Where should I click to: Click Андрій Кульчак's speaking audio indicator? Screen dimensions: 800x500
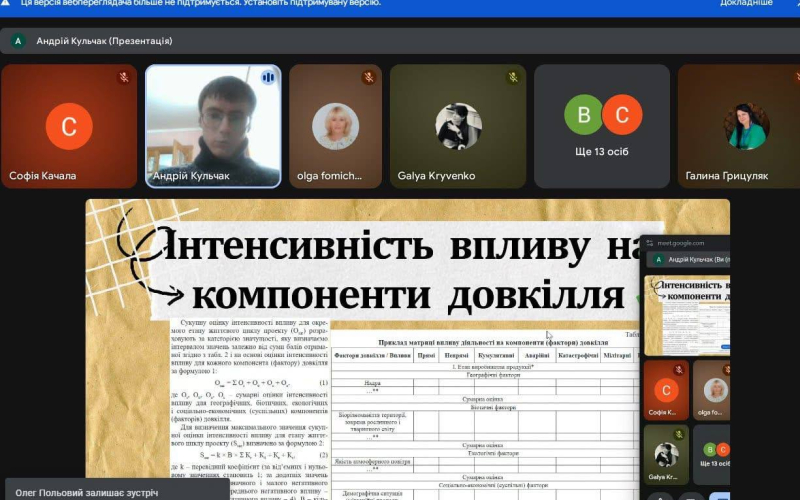click(x=268, y=78)
